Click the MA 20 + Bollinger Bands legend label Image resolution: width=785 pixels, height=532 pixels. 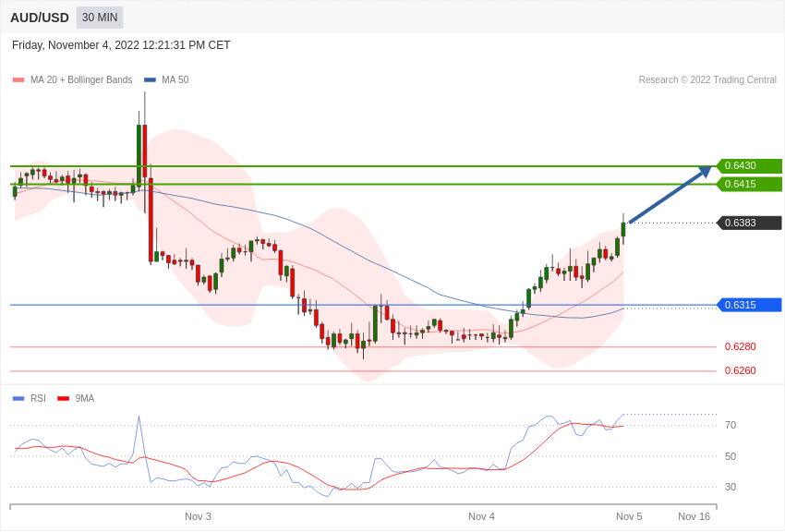pos(81,79)
